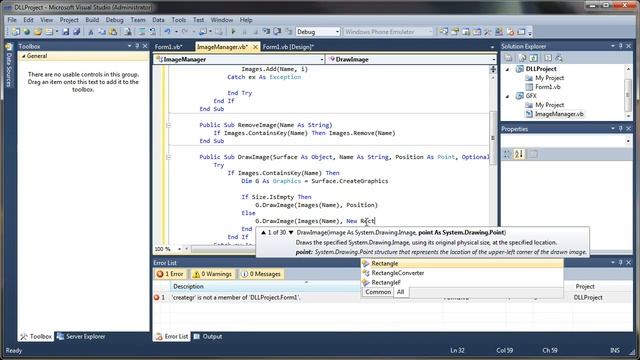Choose RectangleConverter from IntelliSense list
The width and height of the screenshot is (640, 360).
click(462, 273)
